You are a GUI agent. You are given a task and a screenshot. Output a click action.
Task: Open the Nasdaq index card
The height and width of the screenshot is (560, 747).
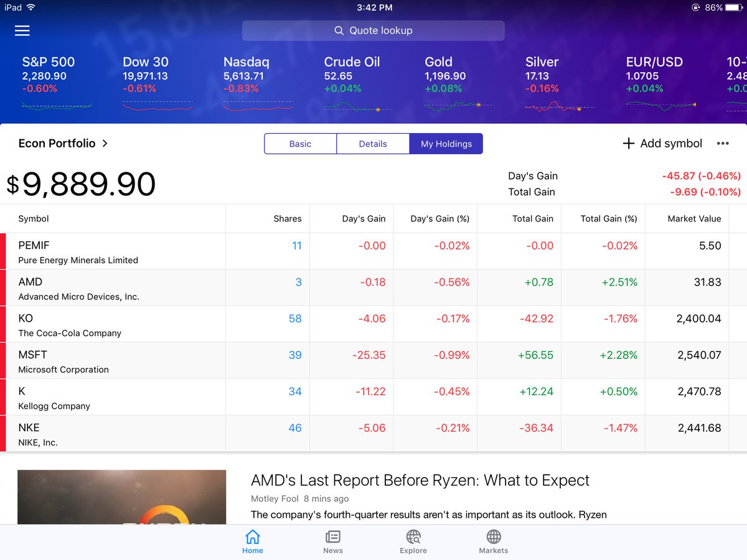click(258, 84)
